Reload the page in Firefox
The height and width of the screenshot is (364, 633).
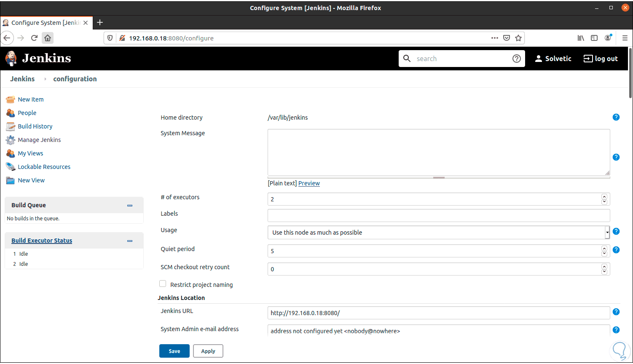[35, 38]
